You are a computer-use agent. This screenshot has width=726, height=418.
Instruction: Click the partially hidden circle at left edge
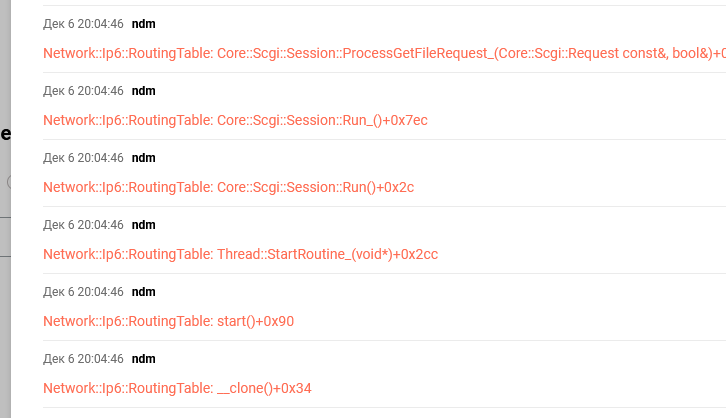9,182
